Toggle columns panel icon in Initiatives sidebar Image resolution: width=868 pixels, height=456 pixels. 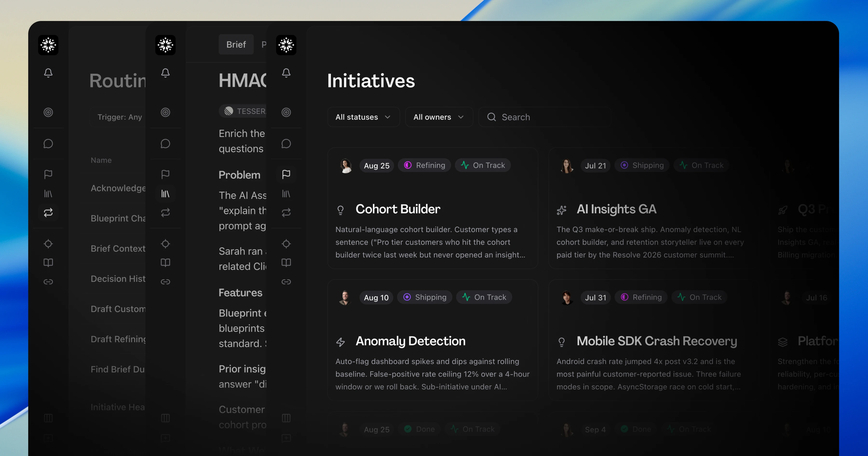286,418
